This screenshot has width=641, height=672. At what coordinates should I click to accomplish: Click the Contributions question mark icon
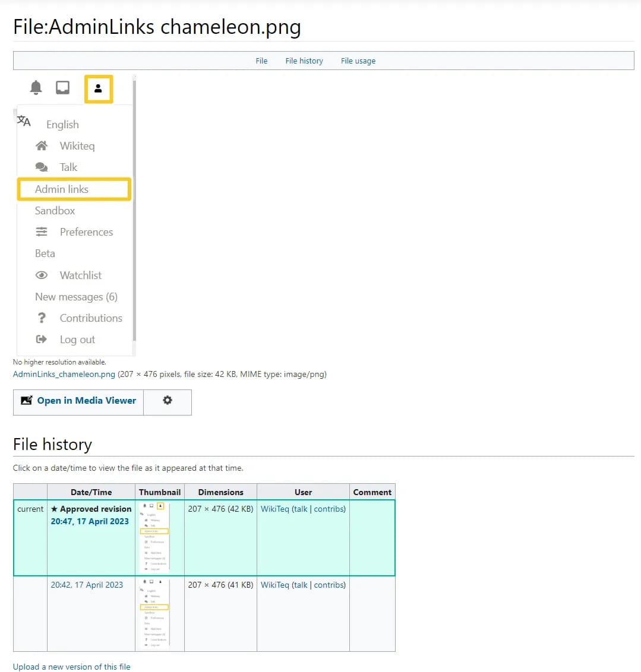(41, 318)
